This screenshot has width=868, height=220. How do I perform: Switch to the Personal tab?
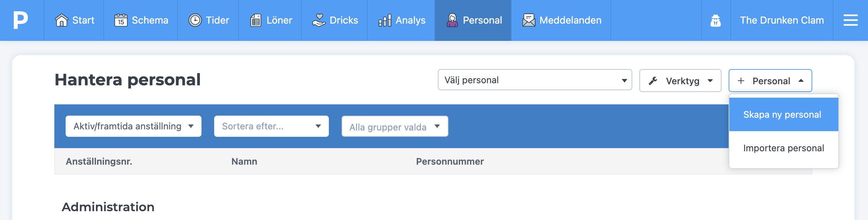(473, 20)
